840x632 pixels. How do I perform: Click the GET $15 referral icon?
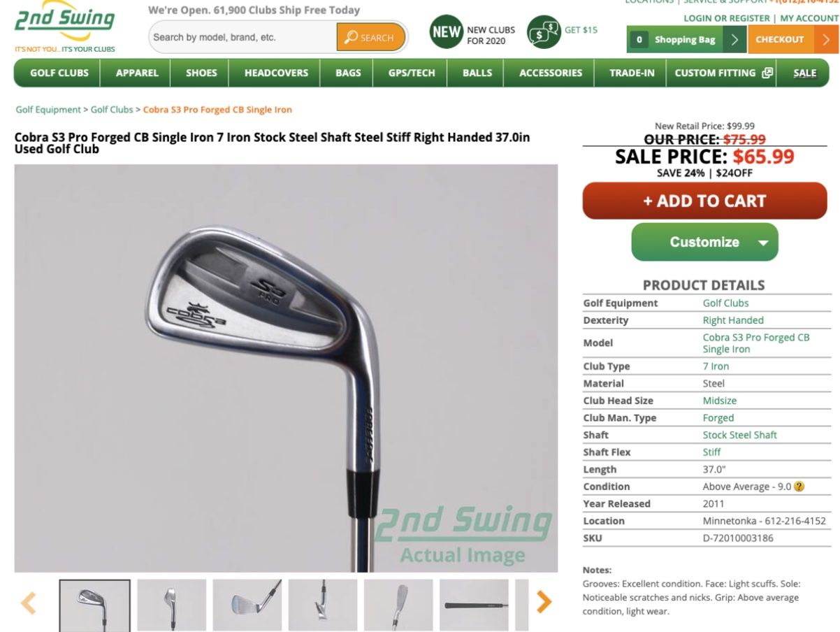coord(544,31)
